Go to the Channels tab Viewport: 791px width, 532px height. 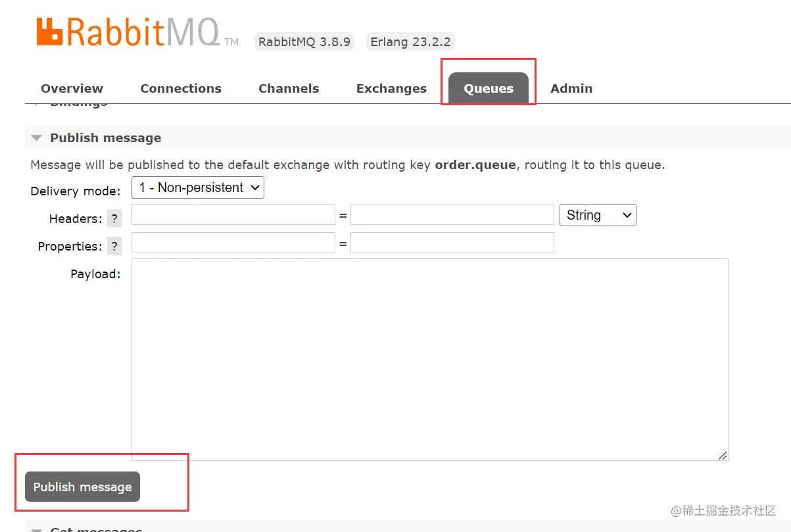(x=289, y=89)
